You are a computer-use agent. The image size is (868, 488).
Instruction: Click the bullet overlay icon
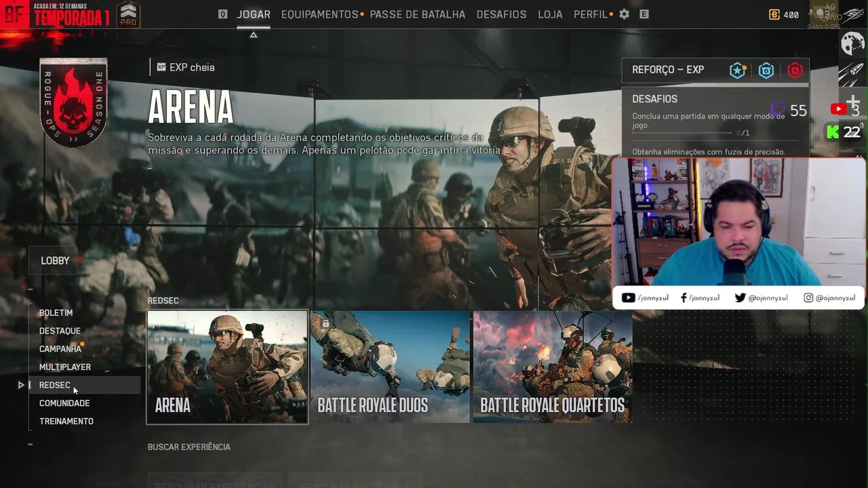tap(853, 72)
